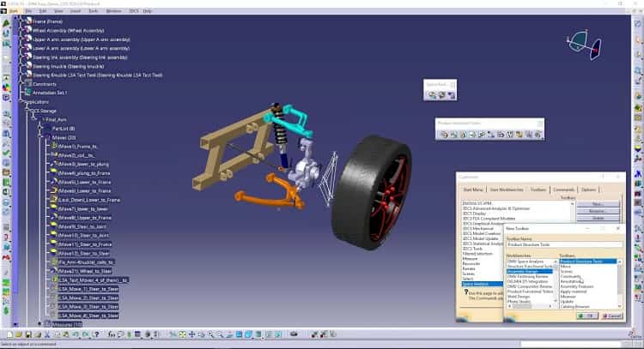The image size is (644, 349).
Task: Open the 3DCS menu
Action: pyautogui.click(x=133, y=11)
